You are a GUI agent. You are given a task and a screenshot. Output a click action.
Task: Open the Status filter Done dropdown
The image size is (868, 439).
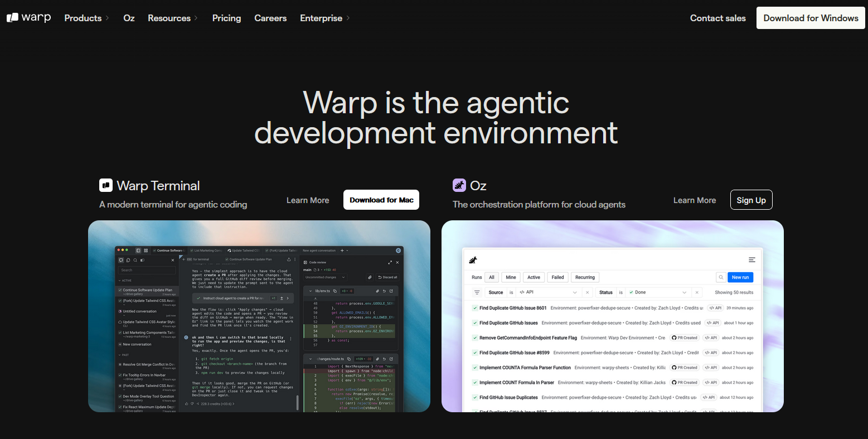point(658,292)
